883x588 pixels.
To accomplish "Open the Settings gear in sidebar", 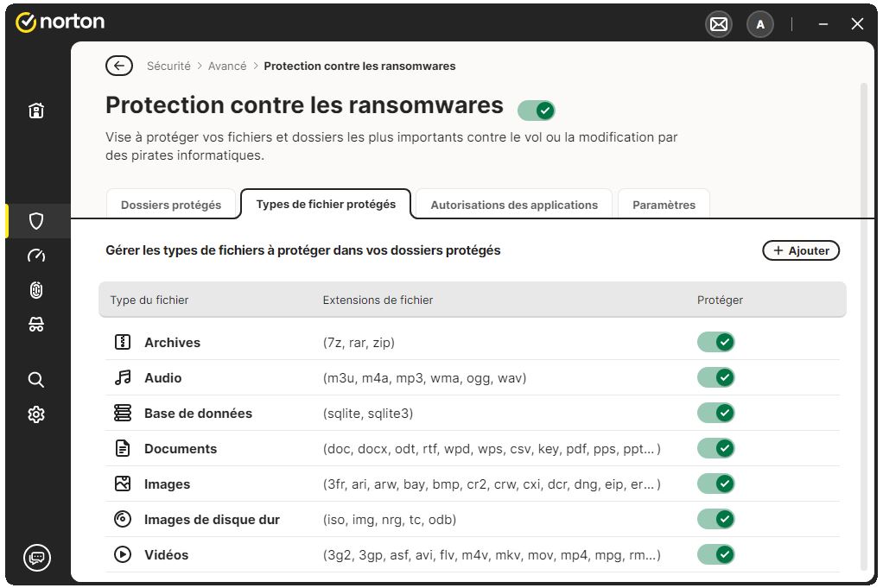I will tap(36, 414).
